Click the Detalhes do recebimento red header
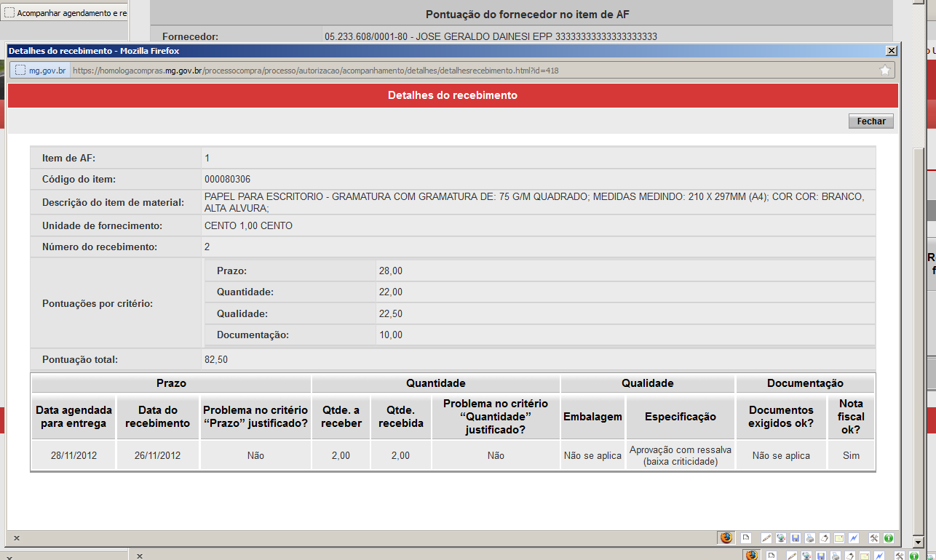 [x=453, y=95]
